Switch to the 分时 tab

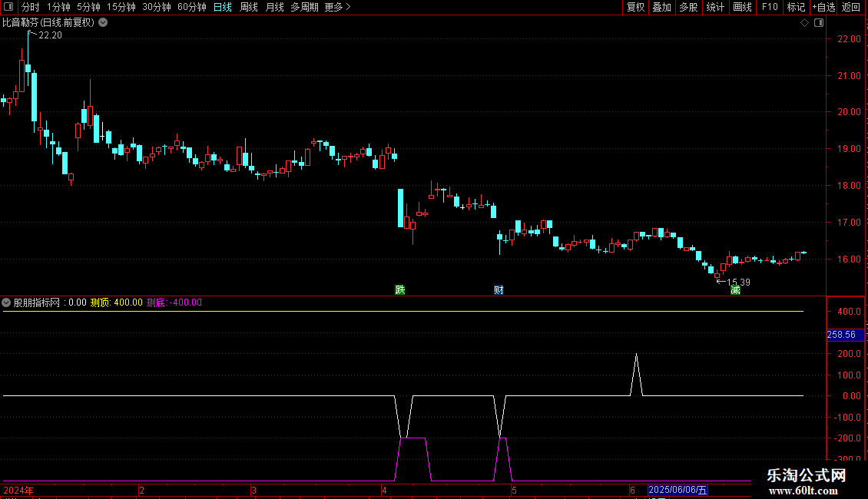pyautogui.click(x=31, y=7)
